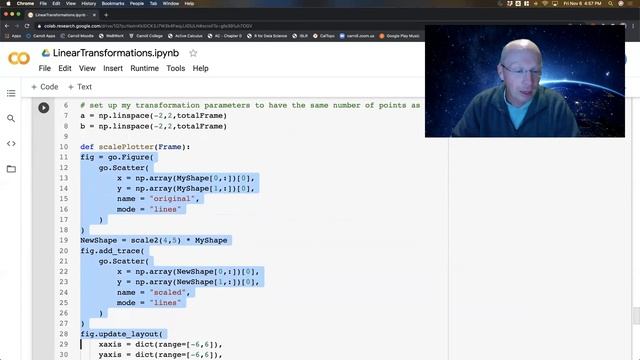640x360 pixels.
Task: Click line 'xaxis = dict(range=[-6,6]),'
Action: pyautogui.click(x=160, y=344)
